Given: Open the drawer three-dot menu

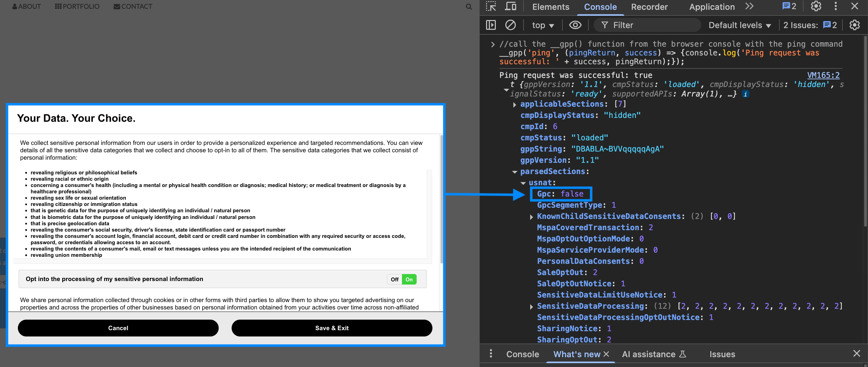Looking at the screenshot, I should (x=491, y=354).
